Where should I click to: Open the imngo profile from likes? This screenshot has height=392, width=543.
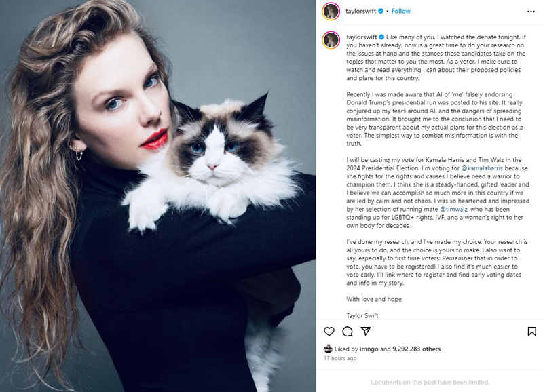[x=369, y=349]
